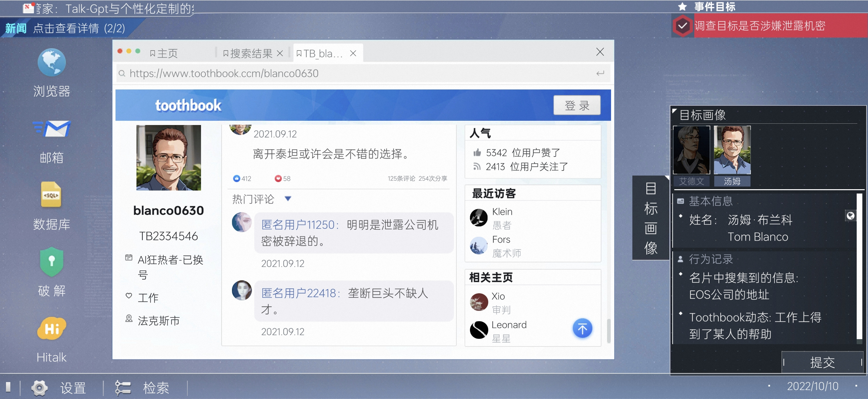Click avatar of 匿名用户22418
The width and height of the screenshot is (868, 399).
(242, 290)
